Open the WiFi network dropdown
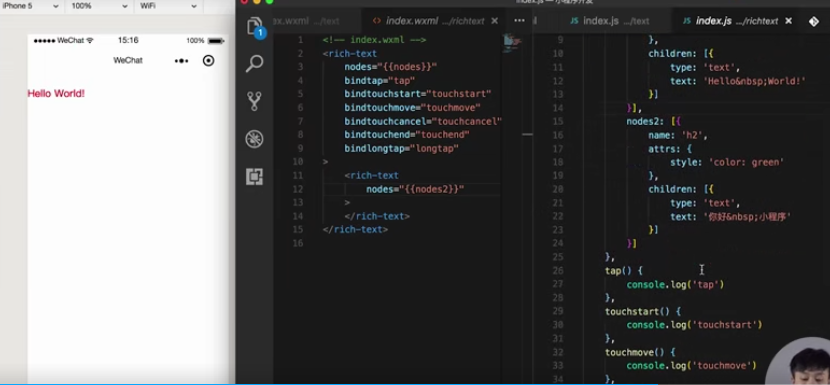The width and height of the screenshot is (830, 385). pyautogui.click(x=168, y=6)
